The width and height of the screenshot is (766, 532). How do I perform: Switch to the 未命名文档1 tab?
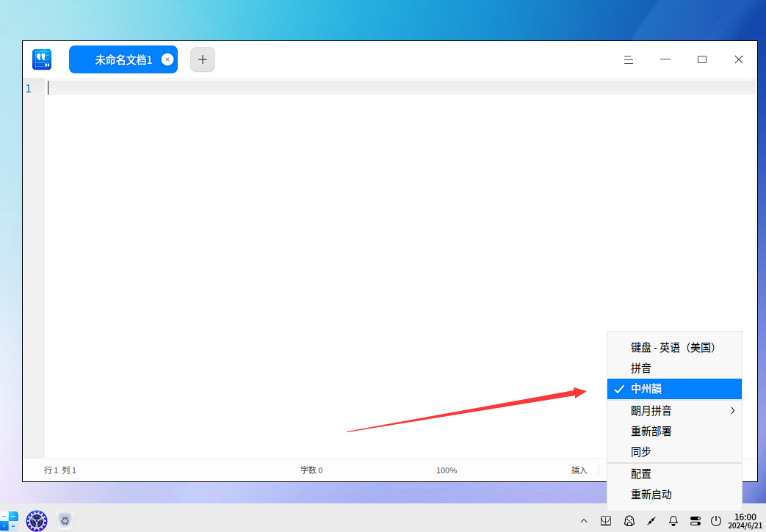[123, 59]
